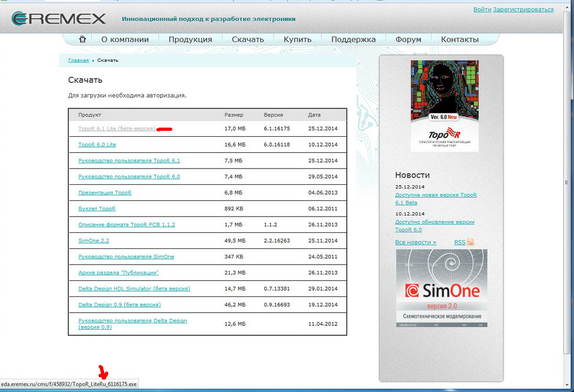Open the О компании menu
Viewport: 574px width, 392px height.
pos(125,40)
